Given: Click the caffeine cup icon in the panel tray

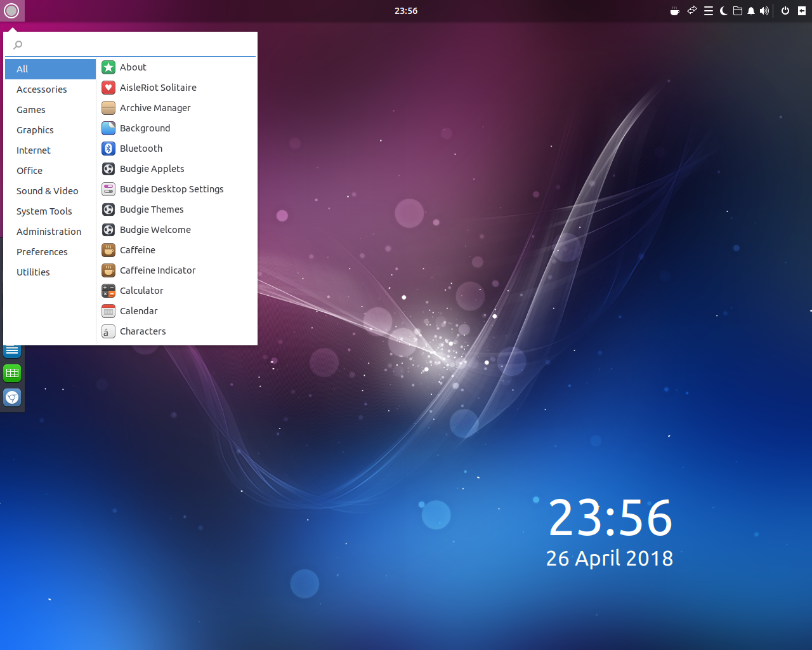Looking at the screenshot, I should 675,11.
